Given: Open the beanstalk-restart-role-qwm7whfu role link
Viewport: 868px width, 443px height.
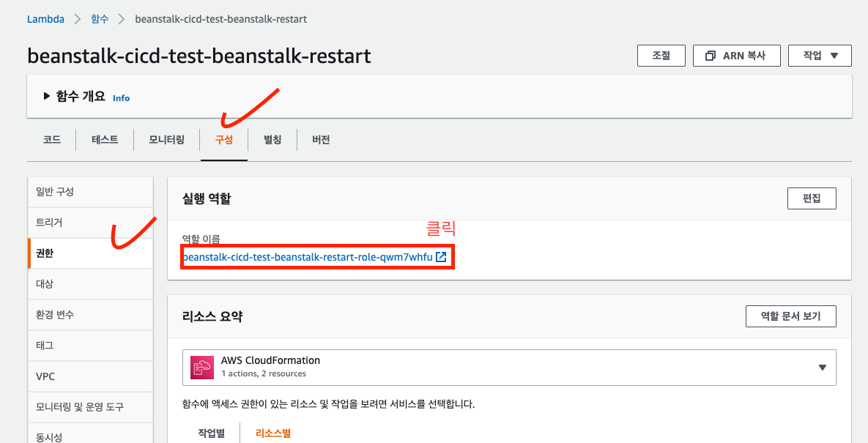Looking at the screenshot, I should point(308,257).
